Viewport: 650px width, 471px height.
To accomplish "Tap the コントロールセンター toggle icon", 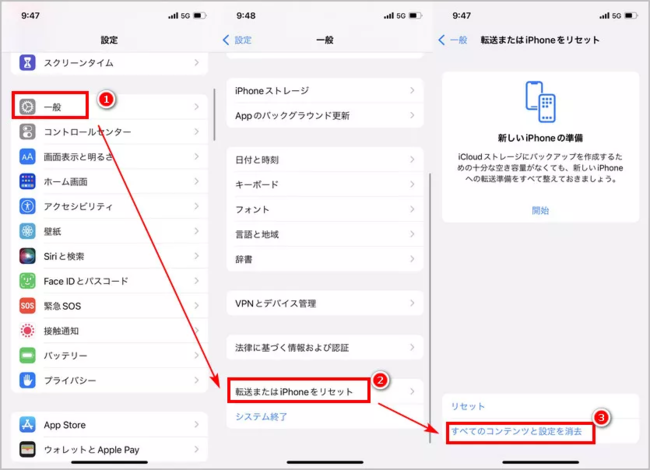I will click(x=27, y=132).
